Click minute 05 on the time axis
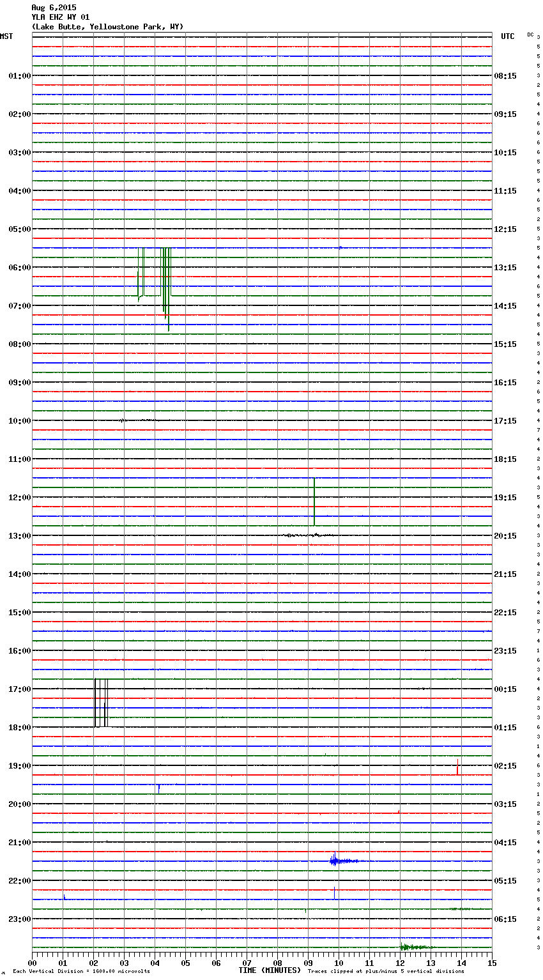Image resolution: width=543 pixels, height=980 pixels. pyautogui.click(x=185, y=963)
